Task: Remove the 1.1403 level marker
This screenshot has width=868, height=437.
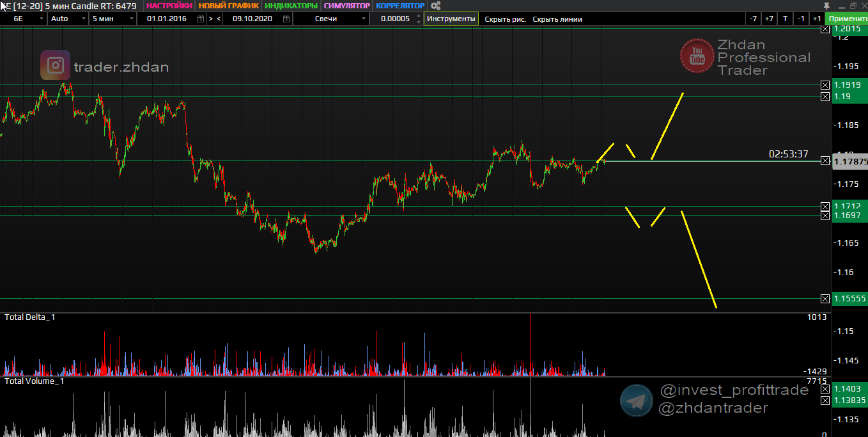Action: point(825,389)
